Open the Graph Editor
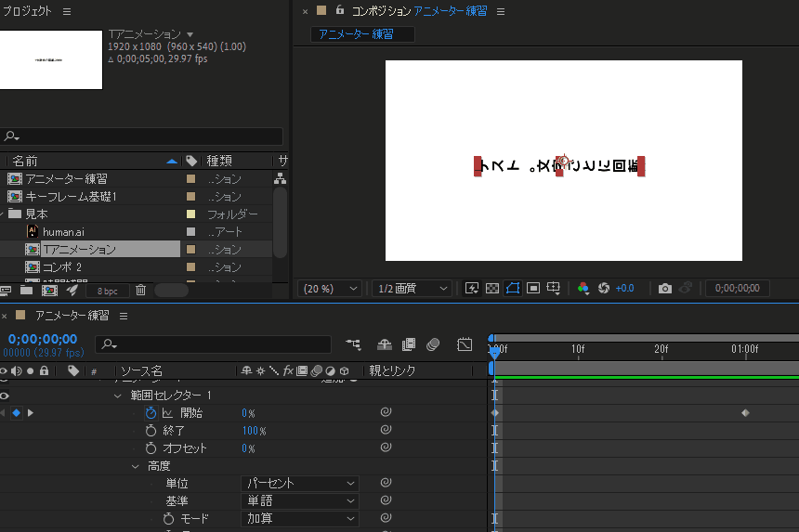This screenshot has height=532, width=799. point(465,344)
